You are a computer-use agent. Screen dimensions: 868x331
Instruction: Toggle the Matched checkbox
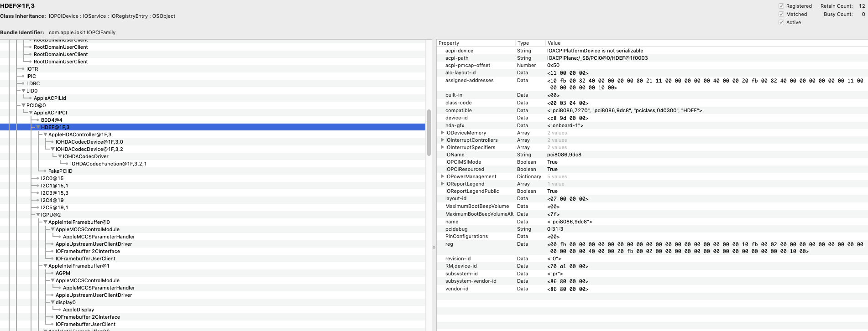tap(781, 14)
